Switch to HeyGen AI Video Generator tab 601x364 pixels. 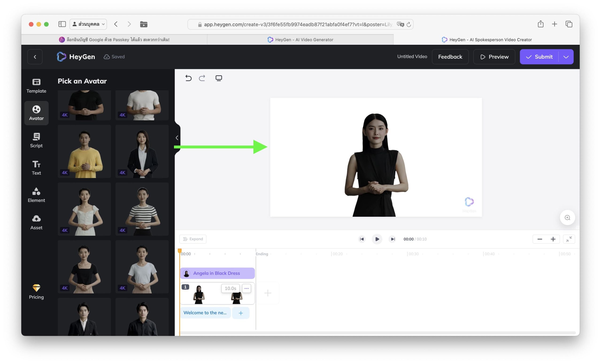coord(300,39)
